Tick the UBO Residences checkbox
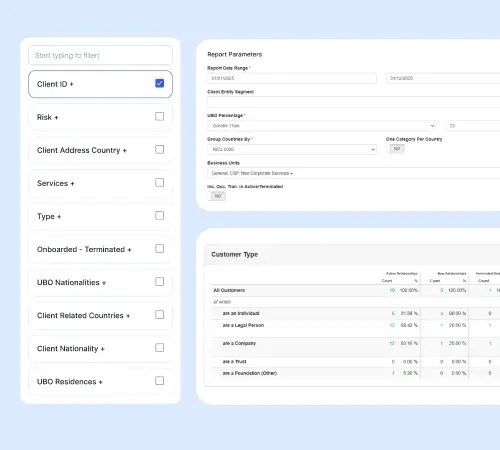The width and height of the screenshot is (500, 450). (160, 381)
